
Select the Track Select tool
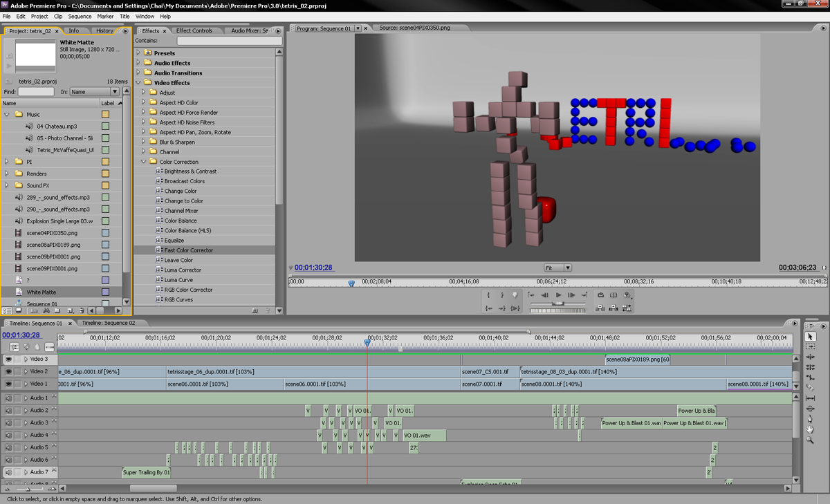[x=811, y=346]
